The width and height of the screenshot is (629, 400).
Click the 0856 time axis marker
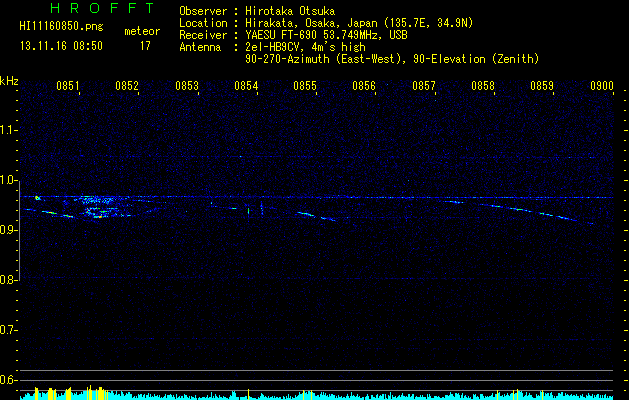[x=364, y=86]
